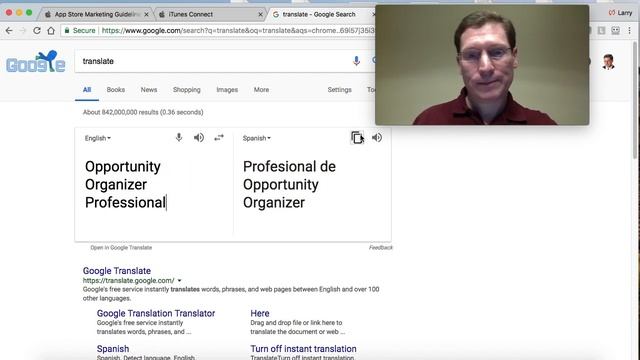Open Spanish target language dropdown
The width and height of the screenshot is (640, 360).
click(x=256, y=138)
